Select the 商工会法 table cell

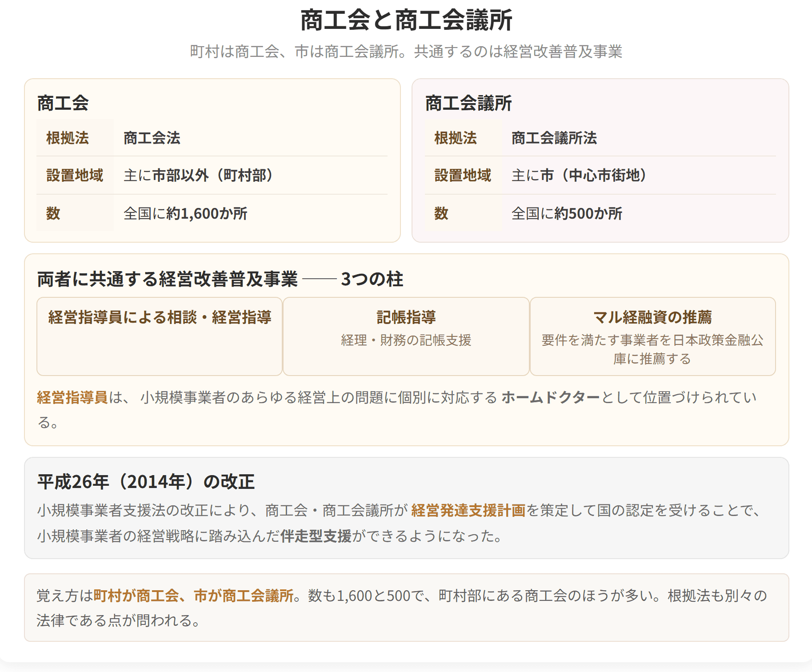click(250, 138)
